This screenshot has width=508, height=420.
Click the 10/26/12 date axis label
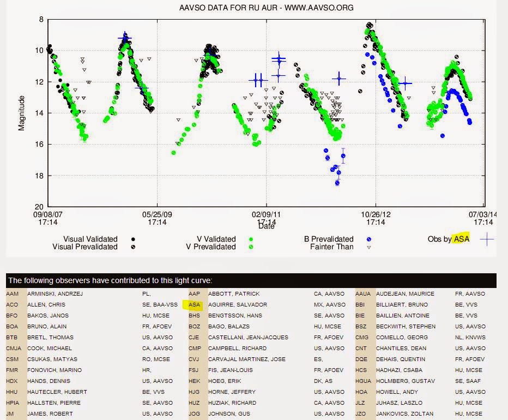376,215
